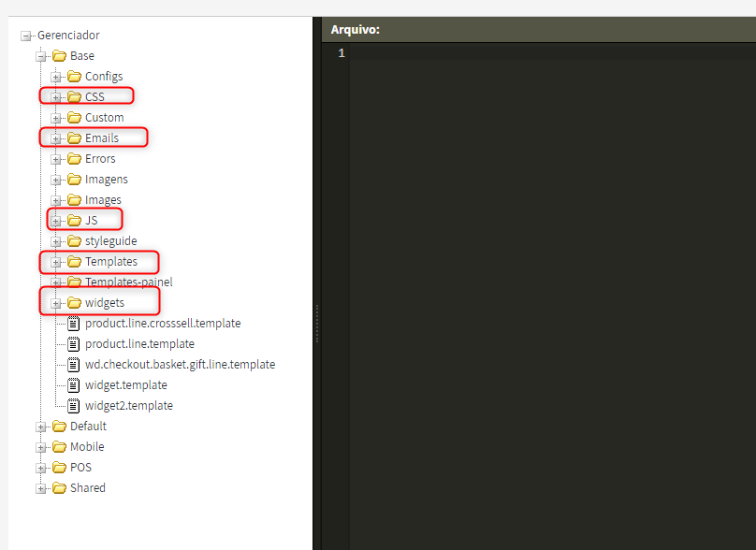Click line 1 in the code editor
The width and height of the screenshot is (756, 550).
click(552, 53)
